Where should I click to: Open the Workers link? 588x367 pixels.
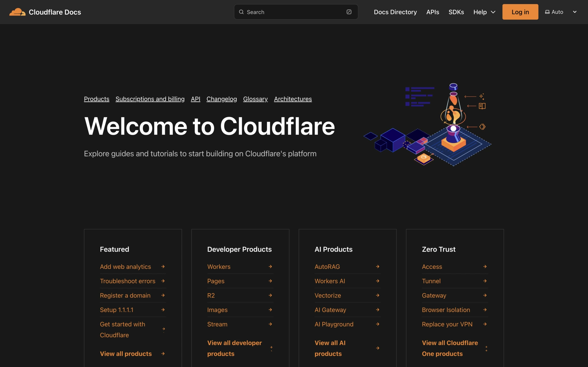[219, 267]
